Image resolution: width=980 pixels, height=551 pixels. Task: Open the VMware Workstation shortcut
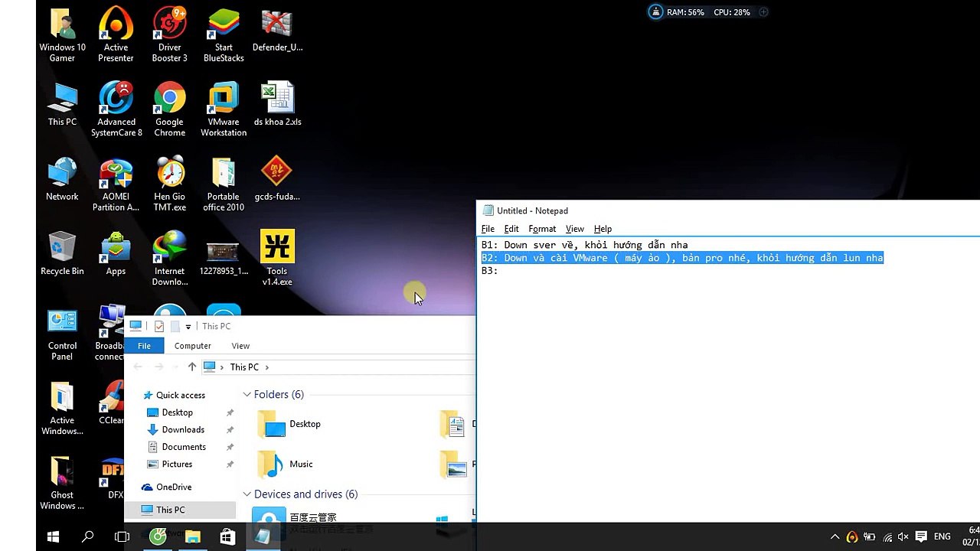[224, 109]
